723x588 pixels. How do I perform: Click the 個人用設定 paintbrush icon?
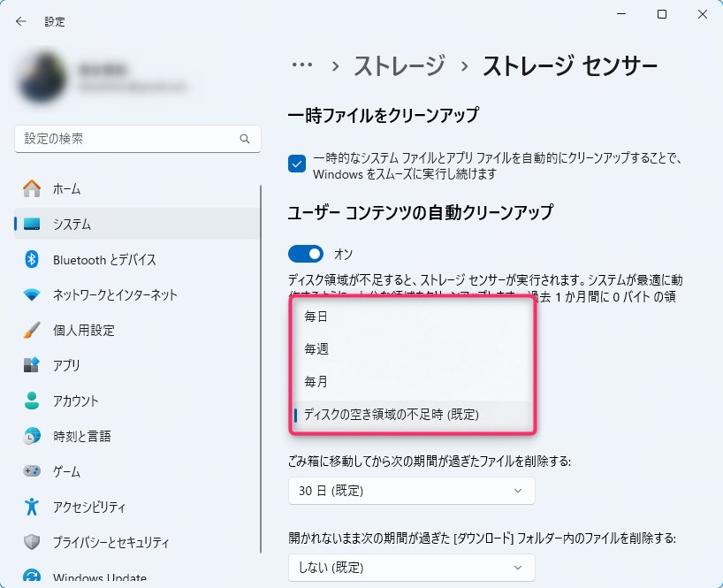[x=32, y=330]
